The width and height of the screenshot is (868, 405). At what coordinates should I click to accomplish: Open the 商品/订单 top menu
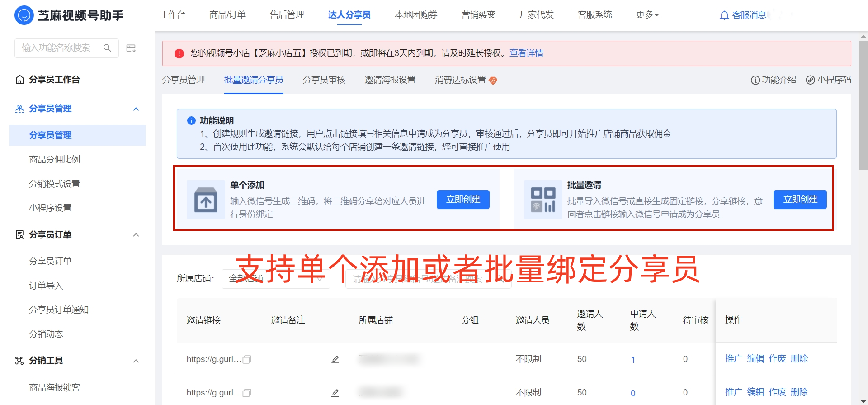pos(228,15)
